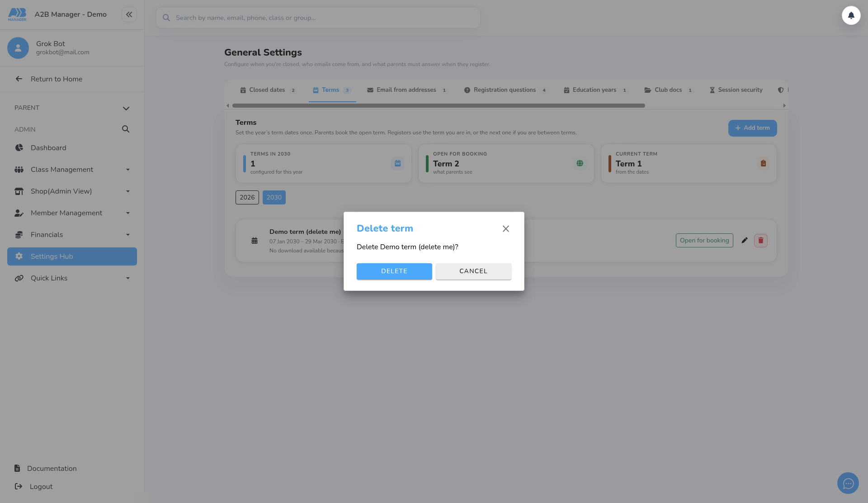
Task: Select the 2030 year filter
Action: pyautogui.click(x=274, y=198)
